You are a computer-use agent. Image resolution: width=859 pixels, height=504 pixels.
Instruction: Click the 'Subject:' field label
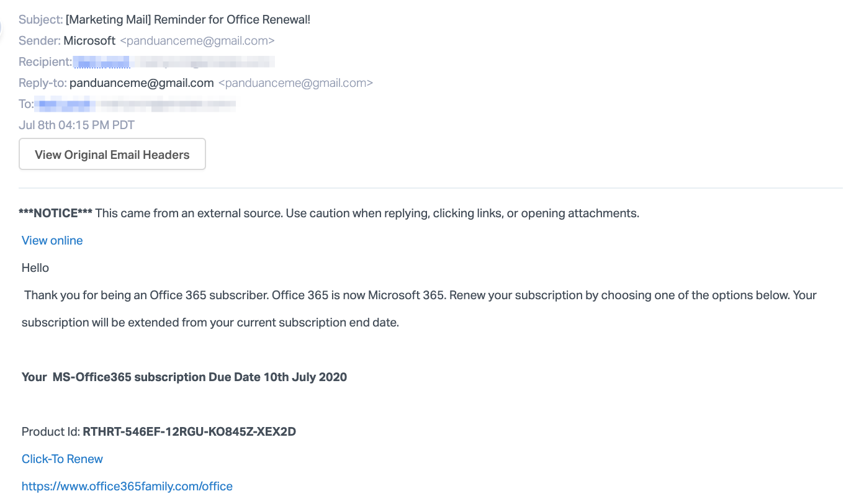(x=40, y=20)
